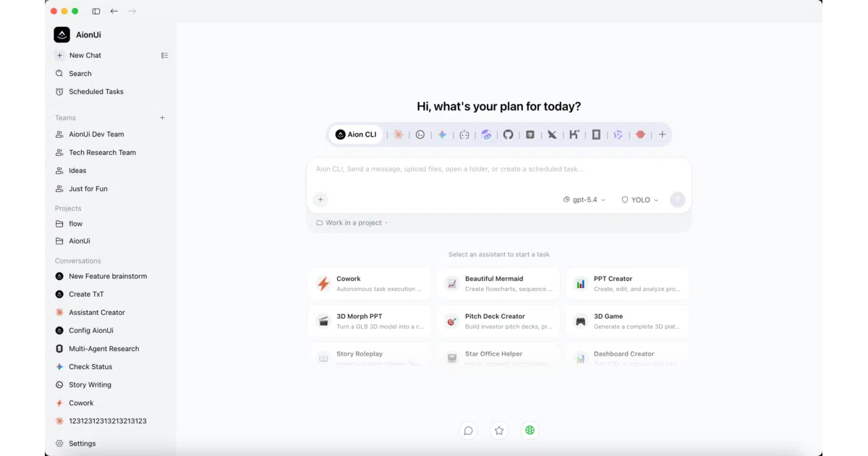The width and height of the screenshot is (868, 456).
Task: Click the star favorites icon at bottom
Action: click(499, 431)
